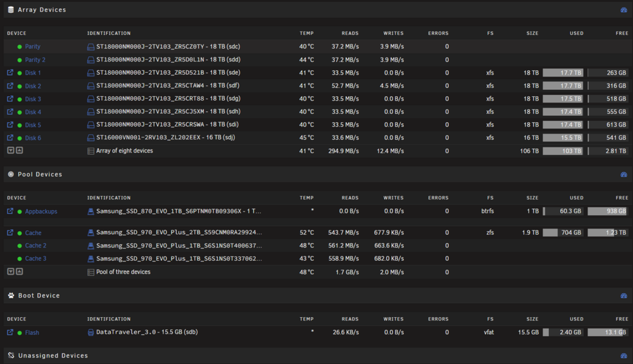Open the Disk 3 settings link
The width and height of the screenshot is (633, 364).
click(33, 99)
